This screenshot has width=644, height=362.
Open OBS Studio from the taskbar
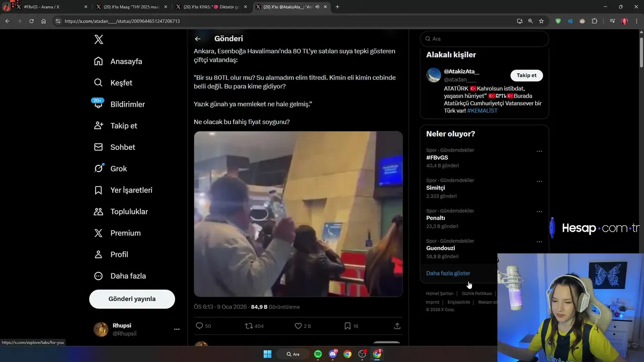pos(362,354)
